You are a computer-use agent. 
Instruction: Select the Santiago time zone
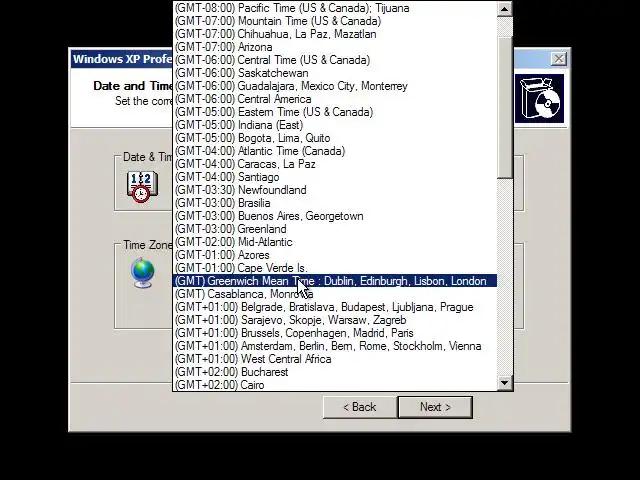click(335, 177)
